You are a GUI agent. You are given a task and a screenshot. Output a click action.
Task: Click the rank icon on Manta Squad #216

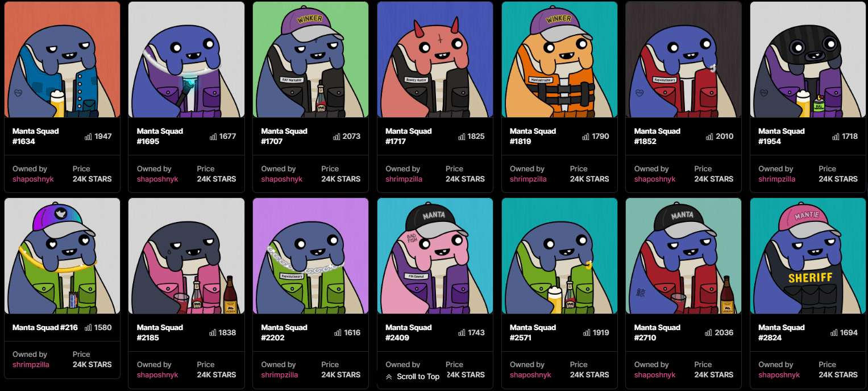click(x=88, y=328)
